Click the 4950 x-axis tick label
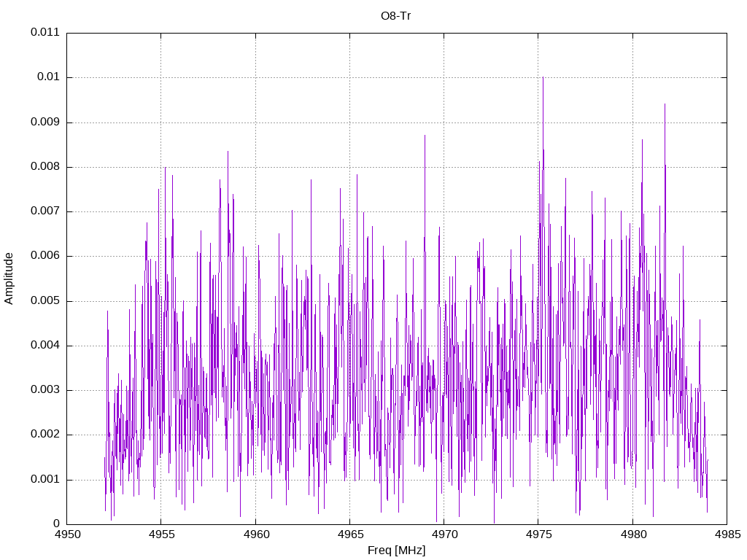This screenshot has width=747, height=560. pyautogui.click(x=68, y=534)
